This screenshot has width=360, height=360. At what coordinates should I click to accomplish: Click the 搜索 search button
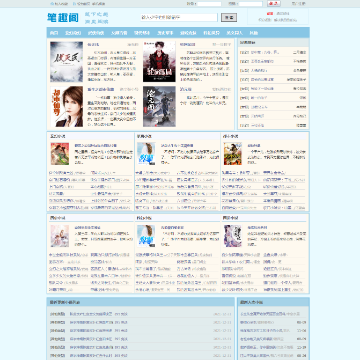click(x=229, y=17)
